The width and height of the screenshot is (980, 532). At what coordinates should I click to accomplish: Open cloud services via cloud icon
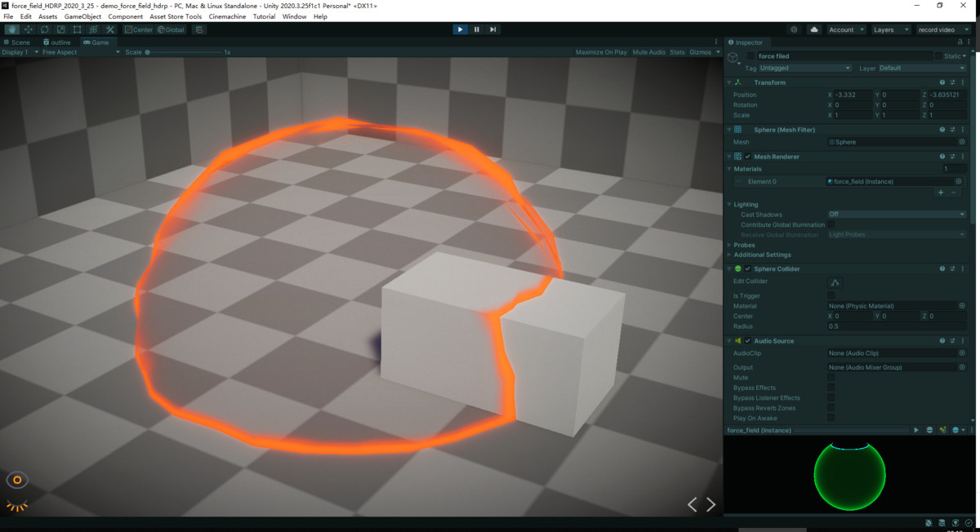[x=814, y=29]
